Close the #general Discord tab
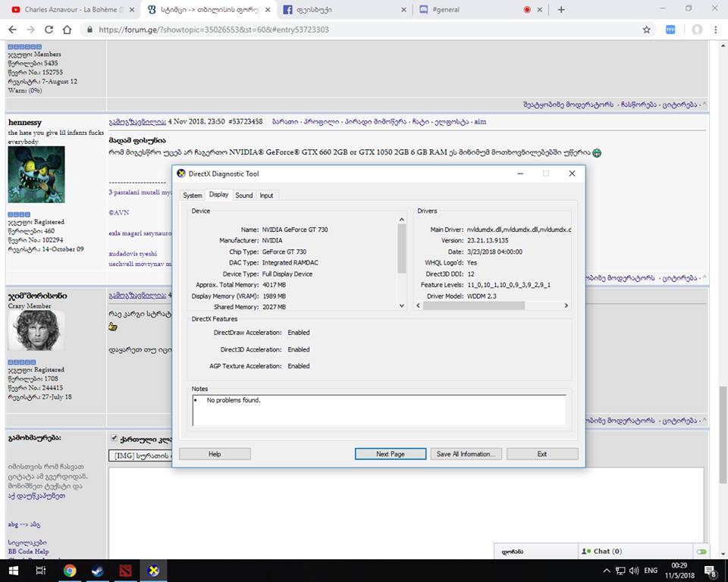The image size is (728, 582). tap(539, 9)
